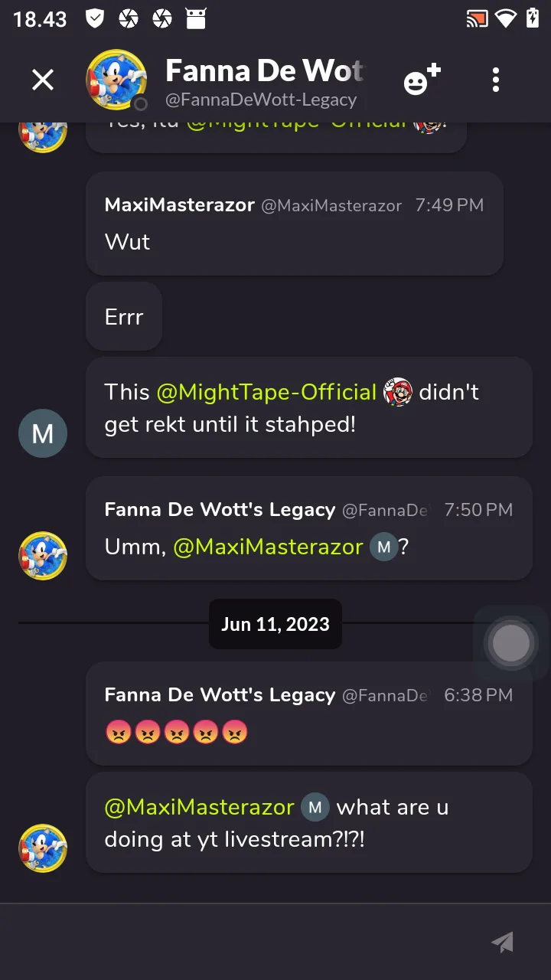The width and height of the screenshot is (551, 980).
Task: Tap the MaxiMasterazor username on the Wut message
Action: coord(180,205)
